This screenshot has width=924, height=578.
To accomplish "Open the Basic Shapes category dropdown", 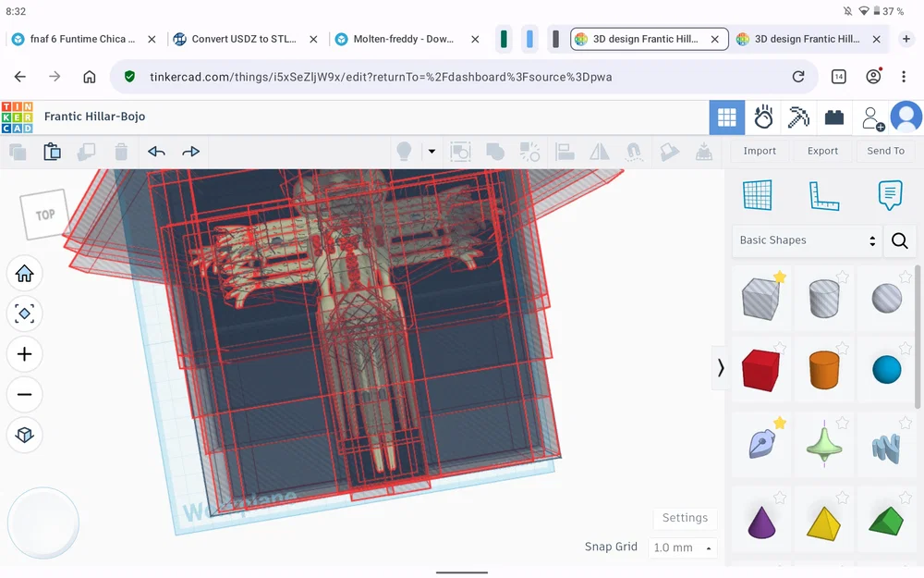I will coord(807,240).
